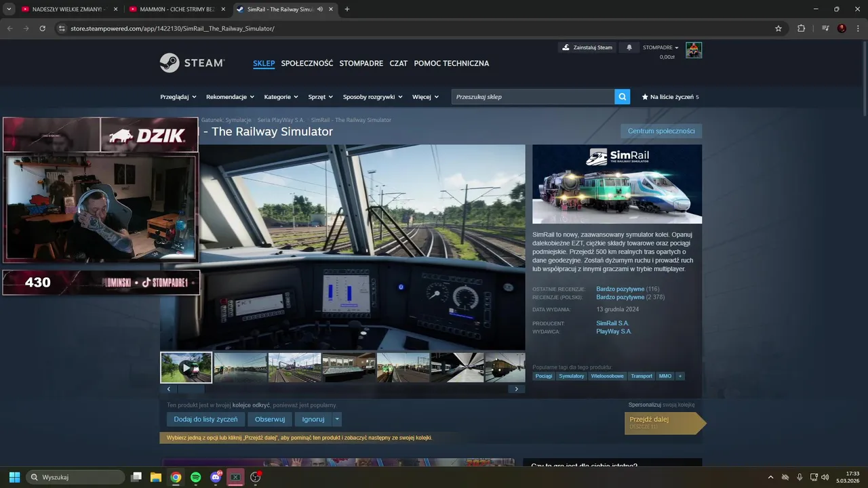Screen dimensions: 868x488
Task: Open Spotify from taskbar
Action: tap(195, 477)
